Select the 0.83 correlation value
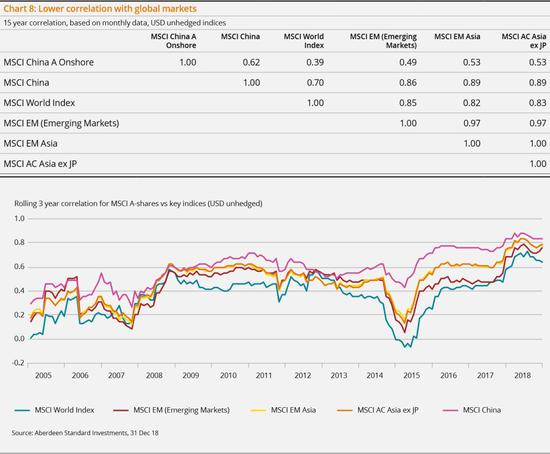This screenshot has height=454, width=550. [x=538, y=103]
